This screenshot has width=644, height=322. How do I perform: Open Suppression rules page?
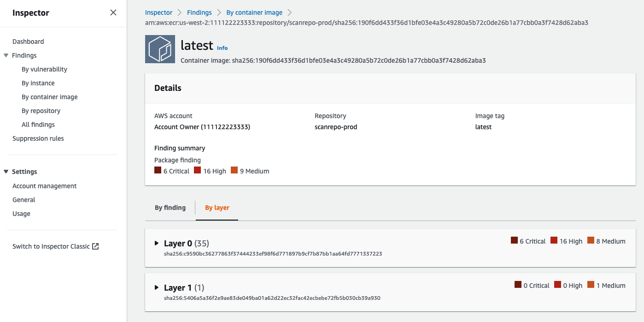point(38,138)
